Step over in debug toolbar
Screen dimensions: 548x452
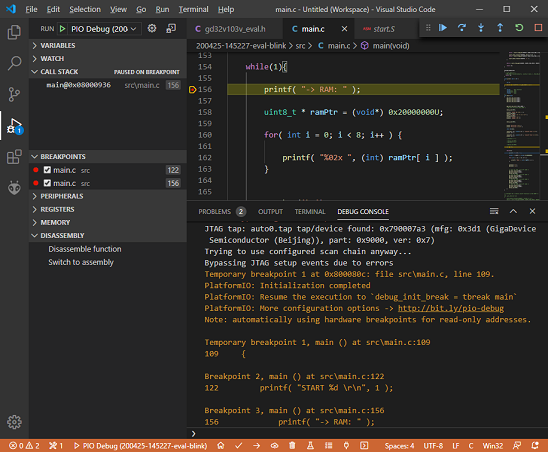462,28
